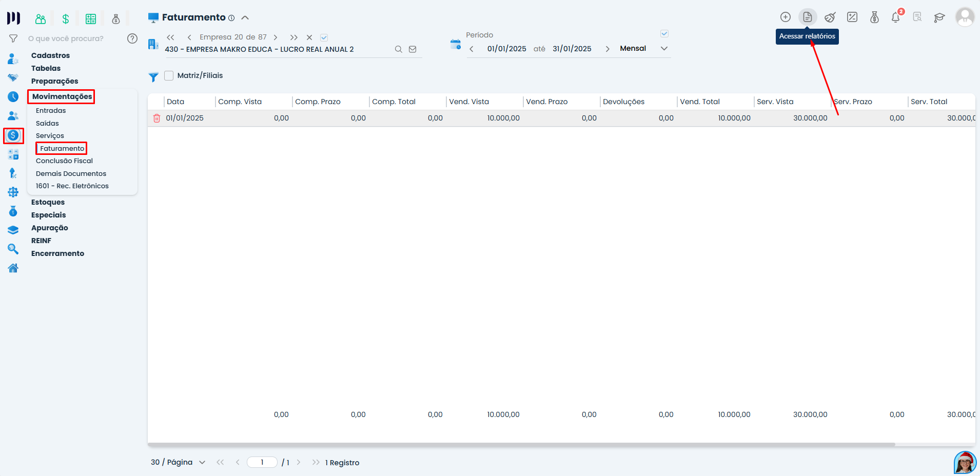Select the Apuração menu item
Screen dimensions: 980x476
click(49, 228)
